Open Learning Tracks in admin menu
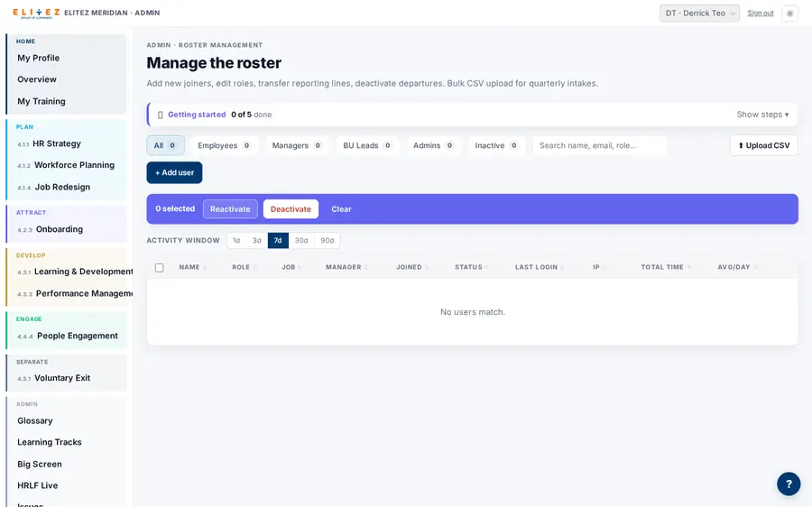Screen dimensions: 812x507 pos(50,442)
